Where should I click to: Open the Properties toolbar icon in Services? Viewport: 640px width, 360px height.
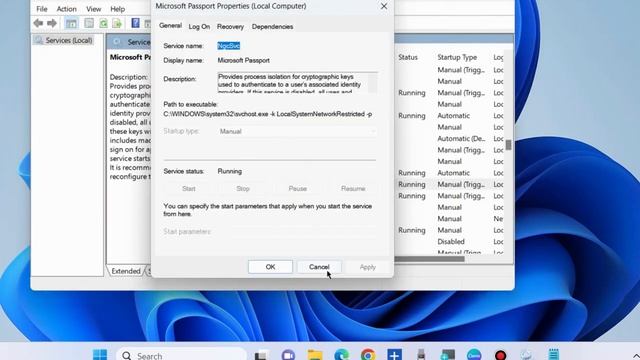89,23
